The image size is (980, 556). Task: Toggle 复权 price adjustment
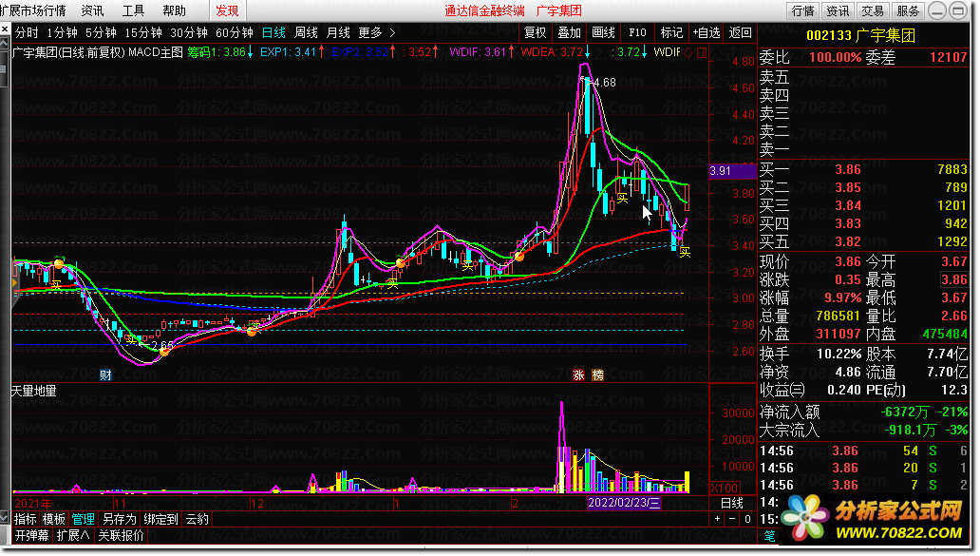[535, 32]
